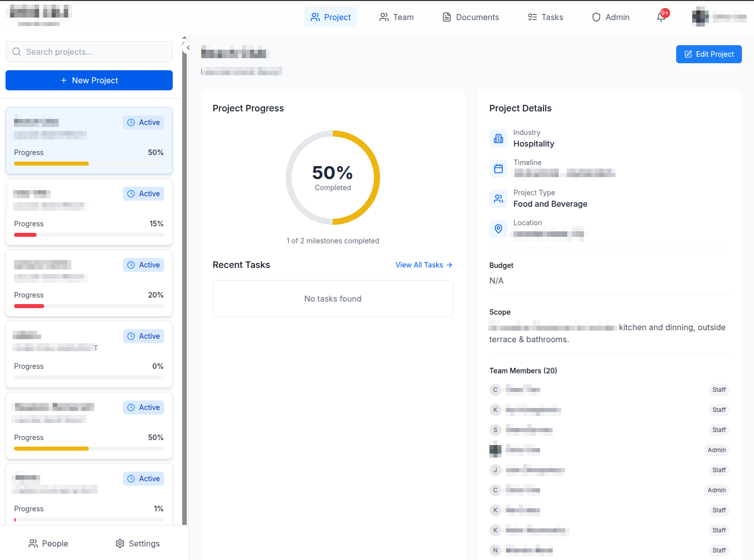Click the user avatar in top bar

[700, 17]
